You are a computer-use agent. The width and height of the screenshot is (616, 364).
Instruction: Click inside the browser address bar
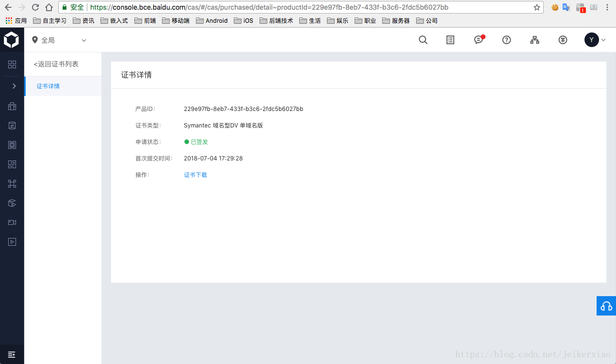pyautogui.click(x=291, y=7)
